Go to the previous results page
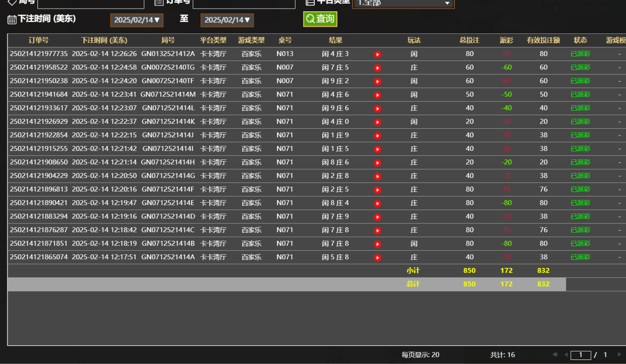 565,355
